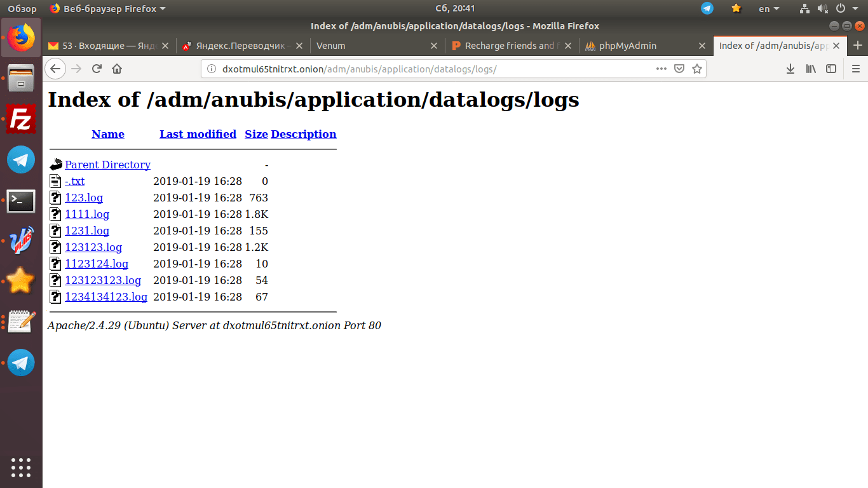The image size is (868, 488).
Task: Open the lower Telegram dock icon
Action: 21,362
